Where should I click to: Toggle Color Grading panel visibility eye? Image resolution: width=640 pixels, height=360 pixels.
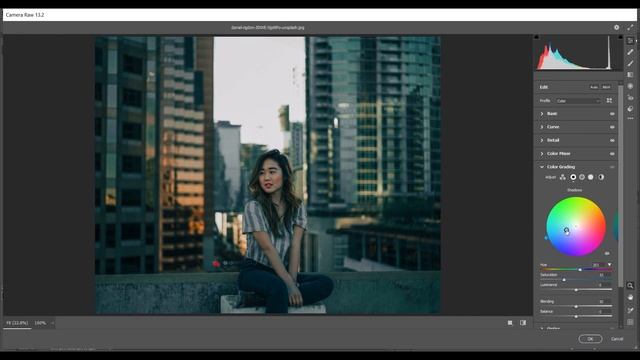pos(612,167)
